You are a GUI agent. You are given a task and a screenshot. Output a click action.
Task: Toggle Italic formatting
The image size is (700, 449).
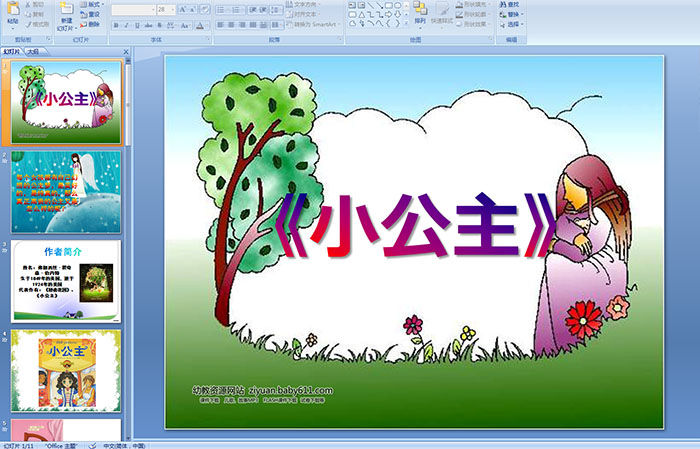(x=126, y=24)
